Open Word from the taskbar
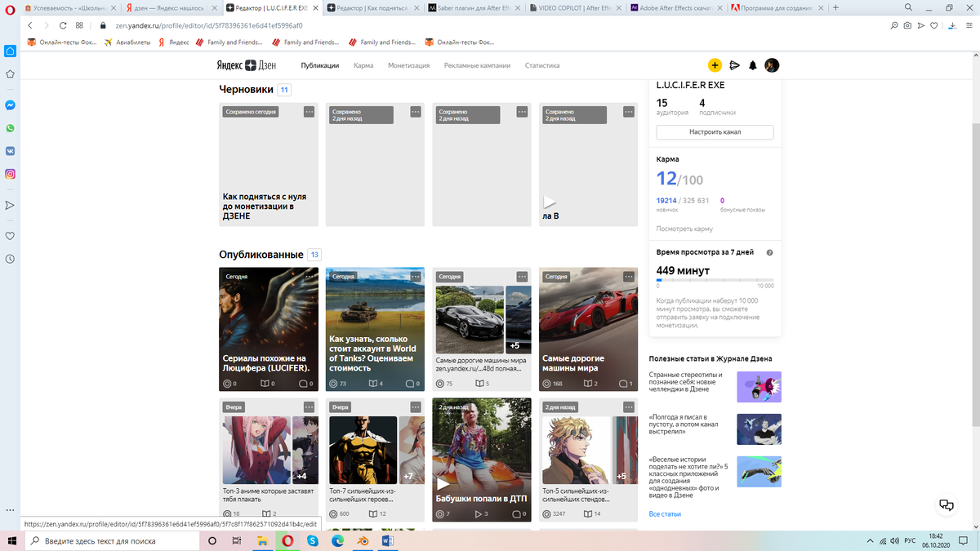The width and height of the screenshot is (980, 551). (x=388, y=540)
